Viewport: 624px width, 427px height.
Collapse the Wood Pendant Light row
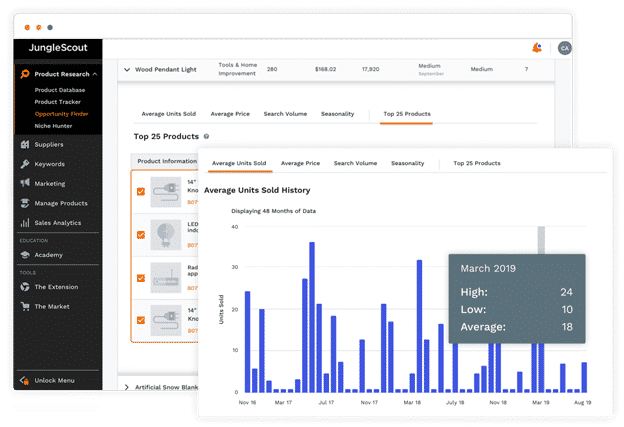coord(127,70)
